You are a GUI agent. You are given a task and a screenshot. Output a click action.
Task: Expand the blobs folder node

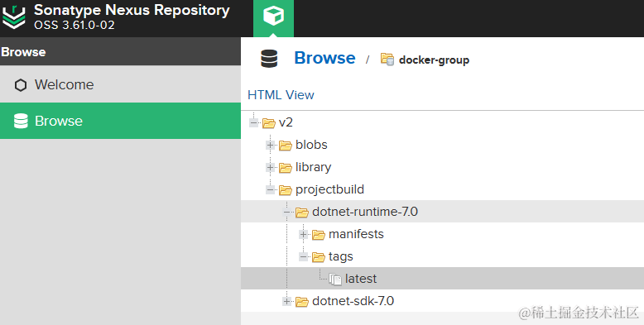270,145
